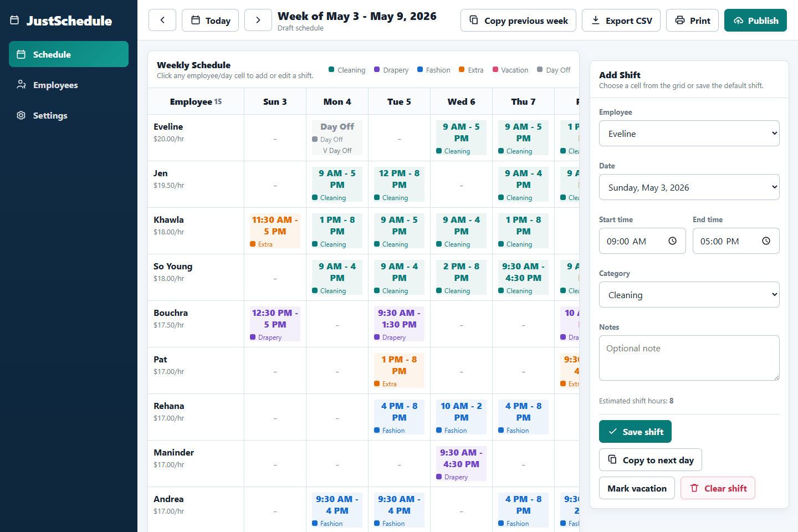Open Employees in the sidebar

tap(69, 85)
